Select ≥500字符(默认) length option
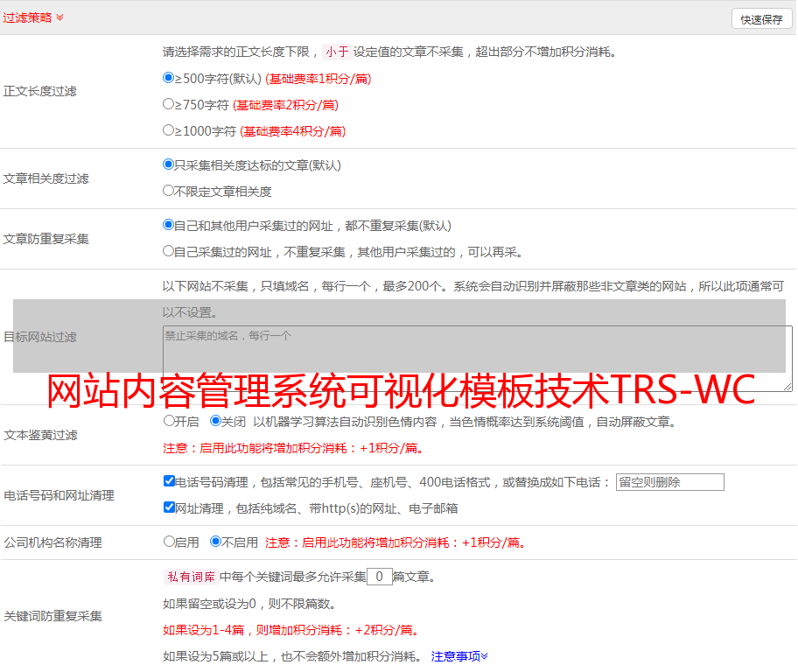The height and width of the screenshot is (672, 798). [168, 78]
